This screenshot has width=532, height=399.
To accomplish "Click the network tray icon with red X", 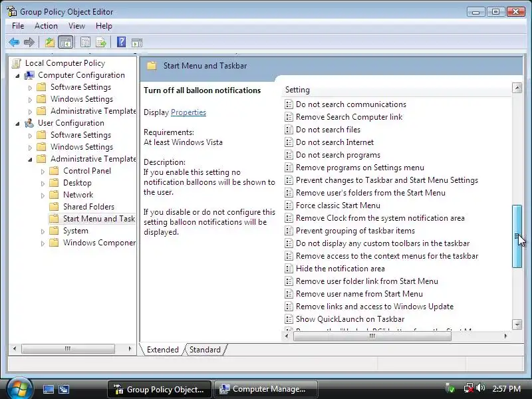I will coord(468,388).
